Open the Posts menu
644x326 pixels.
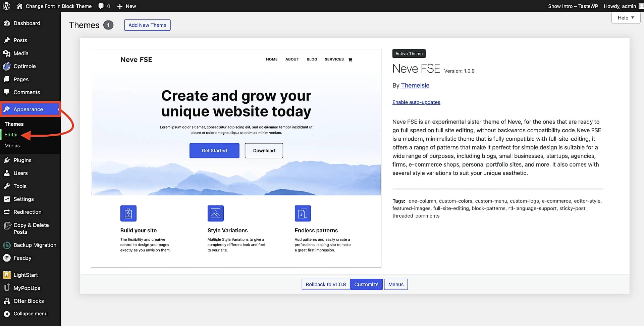[30, 40]
